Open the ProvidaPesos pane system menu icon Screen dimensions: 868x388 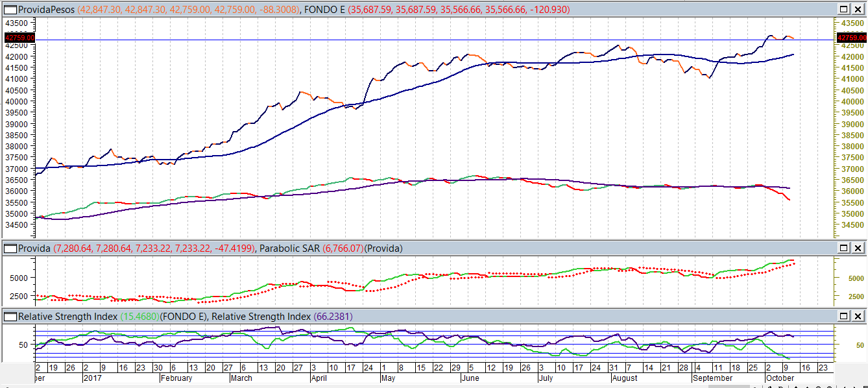pos(10,10)
